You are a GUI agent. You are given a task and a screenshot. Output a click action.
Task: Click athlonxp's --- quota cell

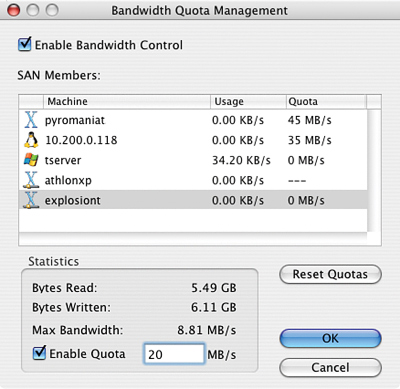pos(297,181)
